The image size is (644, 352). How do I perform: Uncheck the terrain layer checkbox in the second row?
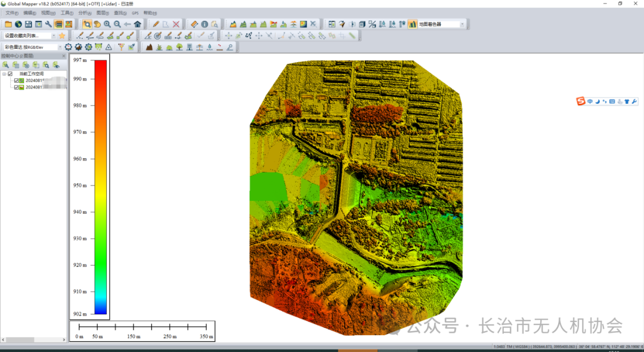[x=17, y=87]
